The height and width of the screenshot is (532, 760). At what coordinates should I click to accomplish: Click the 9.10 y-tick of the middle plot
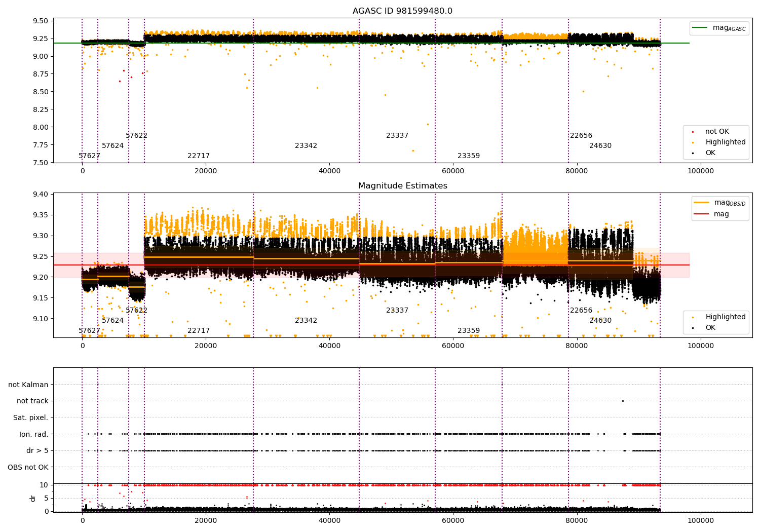[41, 319]
